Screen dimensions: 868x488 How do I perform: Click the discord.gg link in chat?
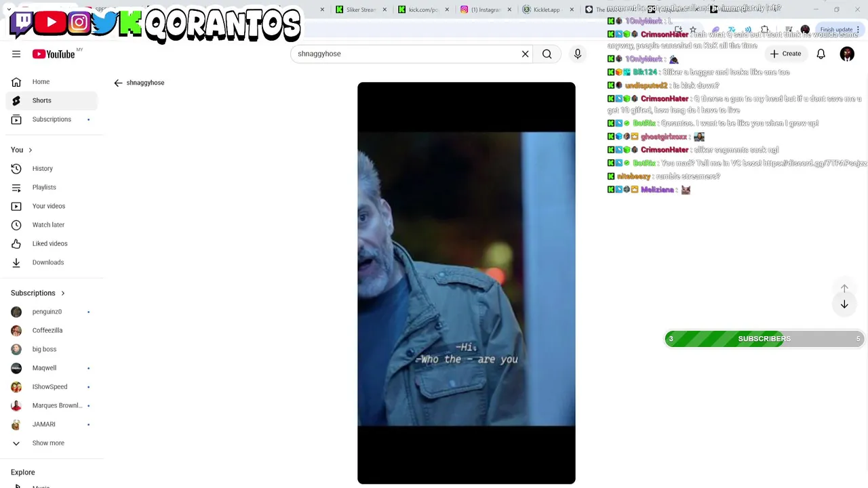[814, 163]
